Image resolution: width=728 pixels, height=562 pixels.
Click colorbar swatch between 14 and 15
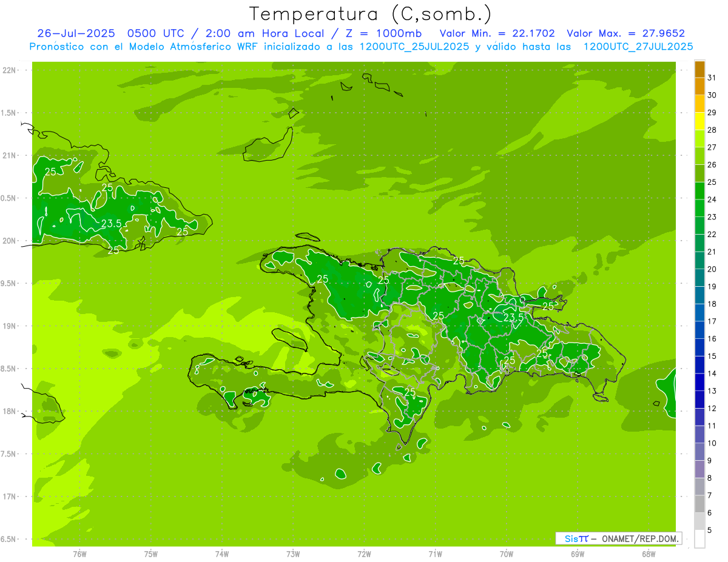[x=699, y=365]
